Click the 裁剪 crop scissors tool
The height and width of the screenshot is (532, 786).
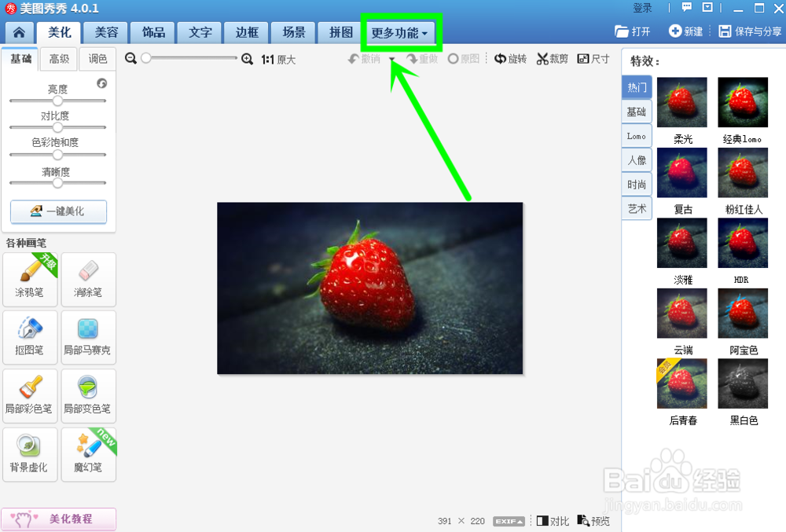[x=552, y=59]
